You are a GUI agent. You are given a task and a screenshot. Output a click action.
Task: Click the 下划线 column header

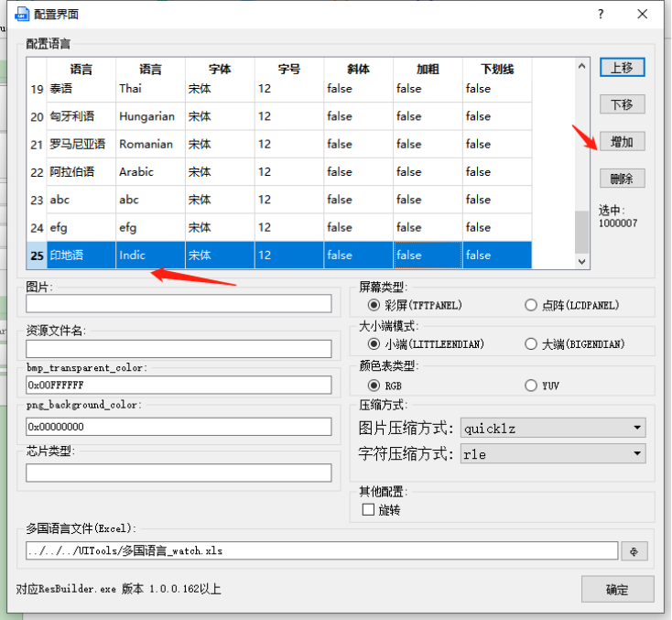coord(497,69)
